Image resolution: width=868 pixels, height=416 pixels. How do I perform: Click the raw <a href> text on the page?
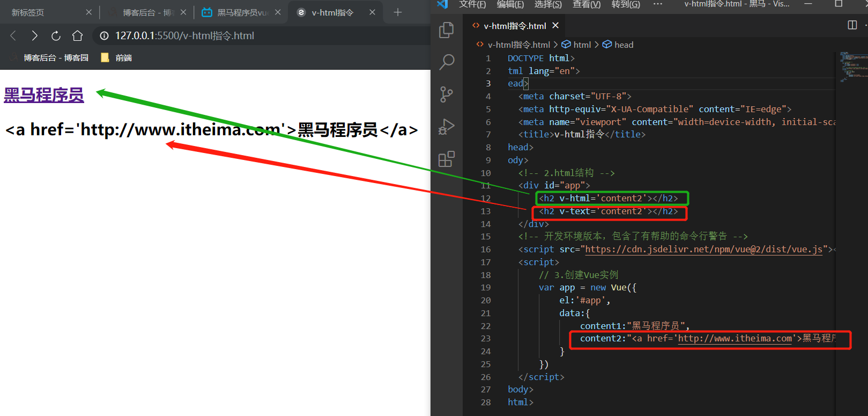[211, 130]
